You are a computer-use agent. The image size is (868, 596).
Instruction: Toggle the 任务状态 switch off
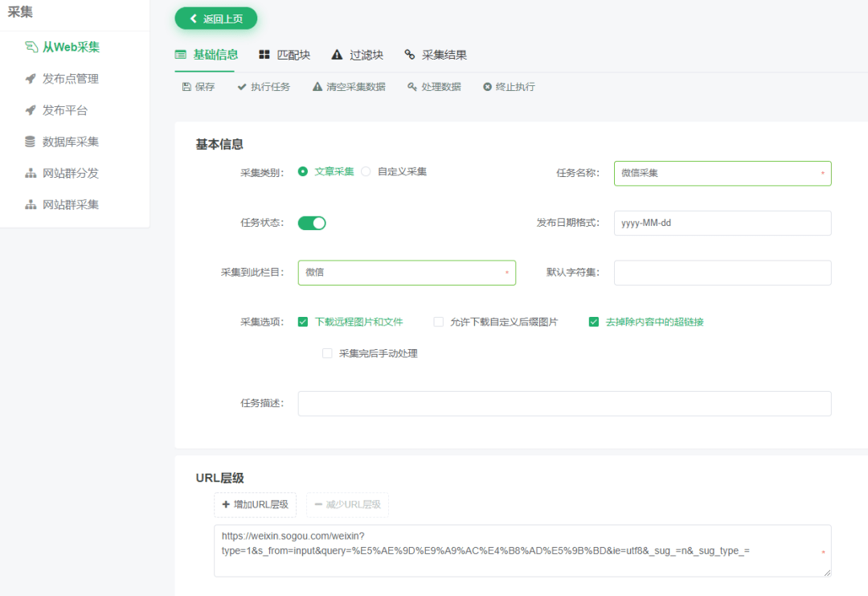(x=312, y=224)
